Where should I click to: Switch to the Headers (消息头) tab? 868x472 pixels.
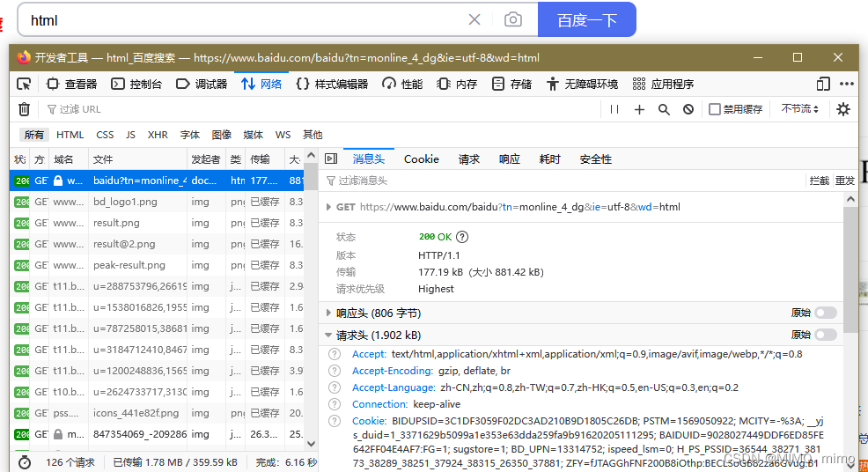coord(369,159)
